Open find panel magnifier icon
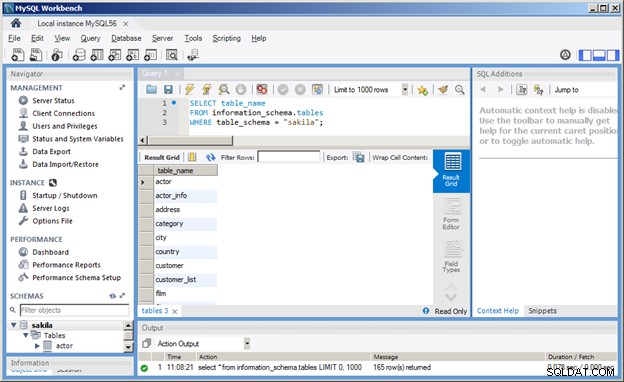This screenshot has width=624, height=382. tap(460, 90)
